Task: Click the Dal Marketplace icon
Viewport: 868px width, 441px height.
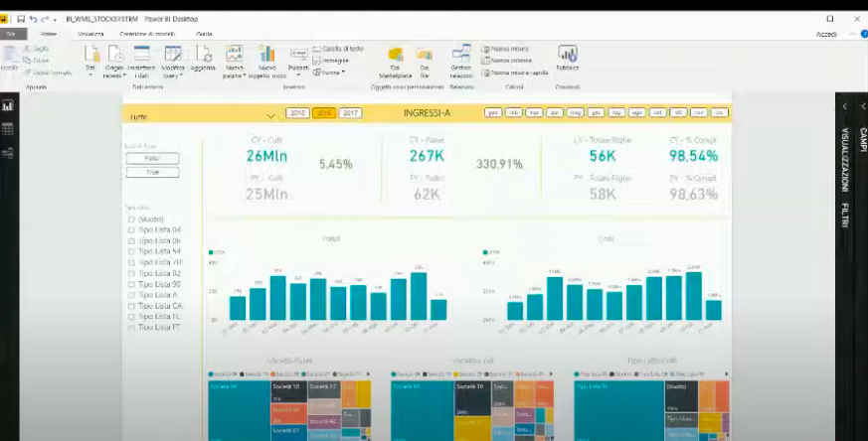Action: [x=395, y=55]
